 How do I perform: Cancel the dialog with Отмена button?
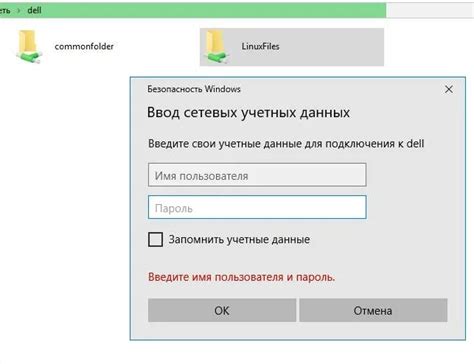tap(373, 310)
